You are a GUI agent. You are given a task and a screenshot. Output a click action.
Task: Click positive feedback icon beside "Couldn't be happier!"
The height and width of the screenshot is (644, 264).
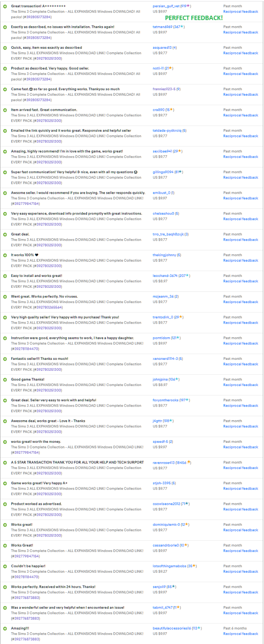5,566
